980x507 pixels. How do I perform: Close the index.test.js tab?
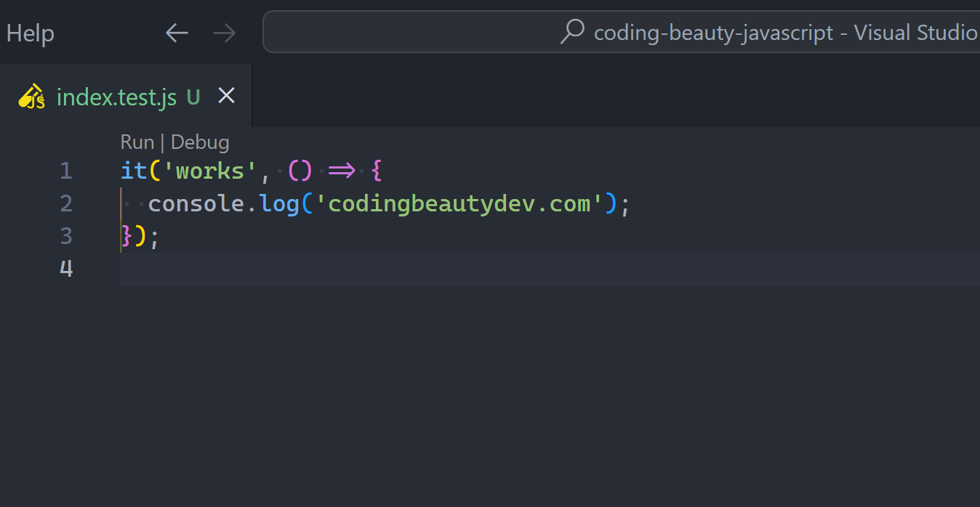(227, 95)
